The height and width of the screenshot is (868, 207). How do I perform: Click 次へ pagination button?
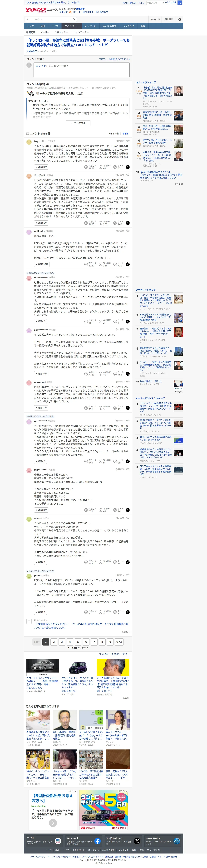point(119,642)
